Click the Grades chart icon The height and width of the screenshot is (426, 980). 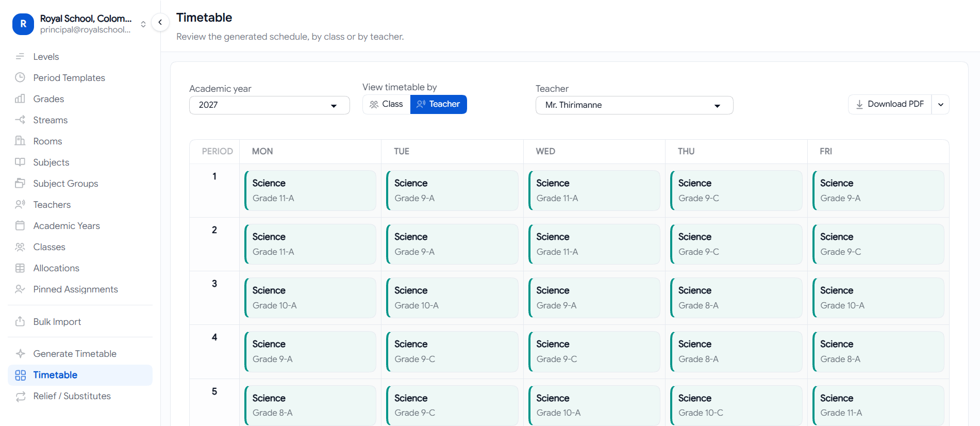pyautogui.click(x=20, y=99)
